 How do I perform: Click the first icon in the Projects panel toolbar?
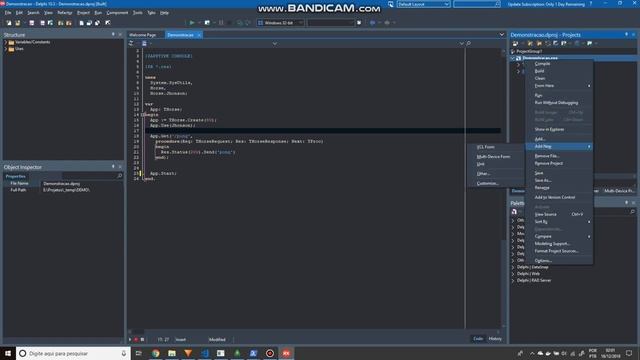[516, 43]
